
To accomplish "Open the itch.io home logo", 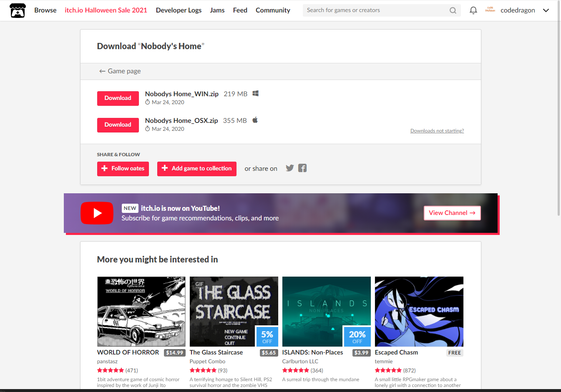I will coord(18,10).
